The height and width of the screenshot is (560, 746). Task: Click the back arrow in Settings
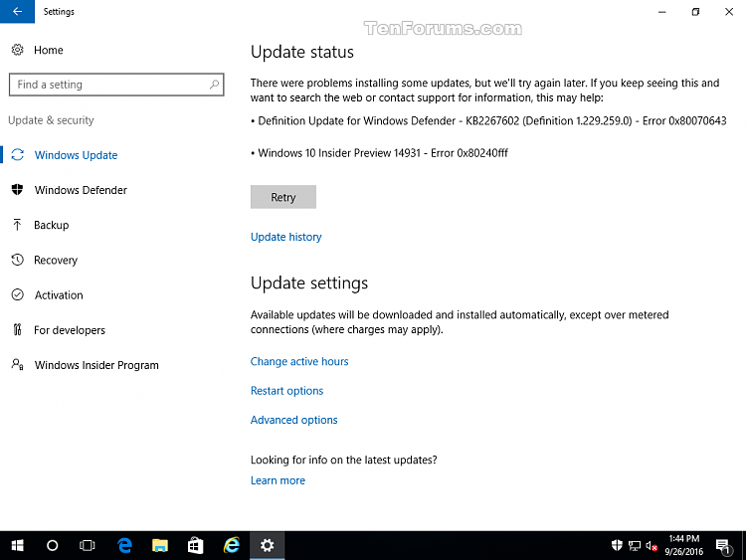click(17, 11)
